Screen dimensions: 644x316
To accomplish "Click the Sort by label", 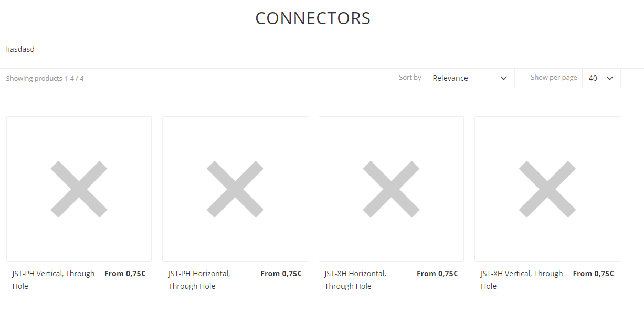I will [410, 78].
